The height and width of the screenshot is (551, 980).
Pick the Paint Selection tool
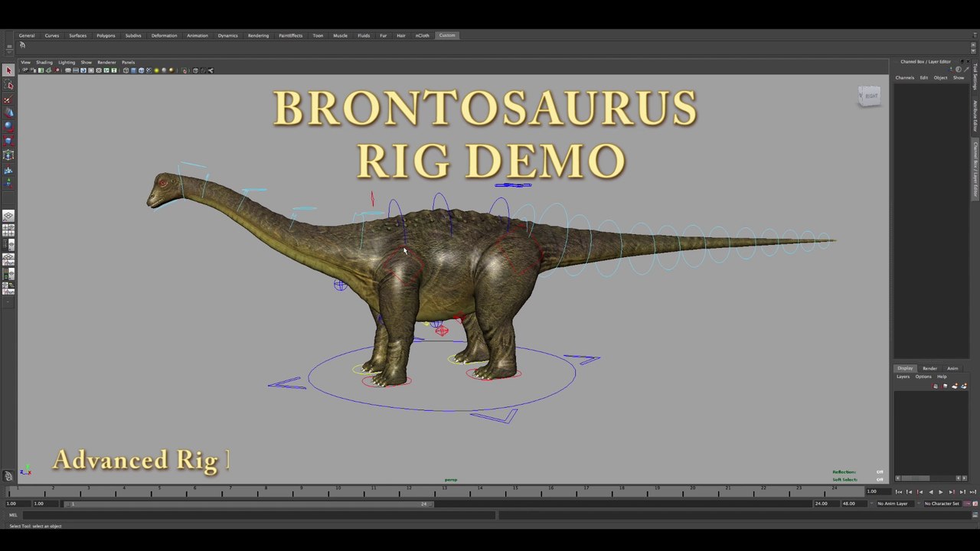(8, 99)
